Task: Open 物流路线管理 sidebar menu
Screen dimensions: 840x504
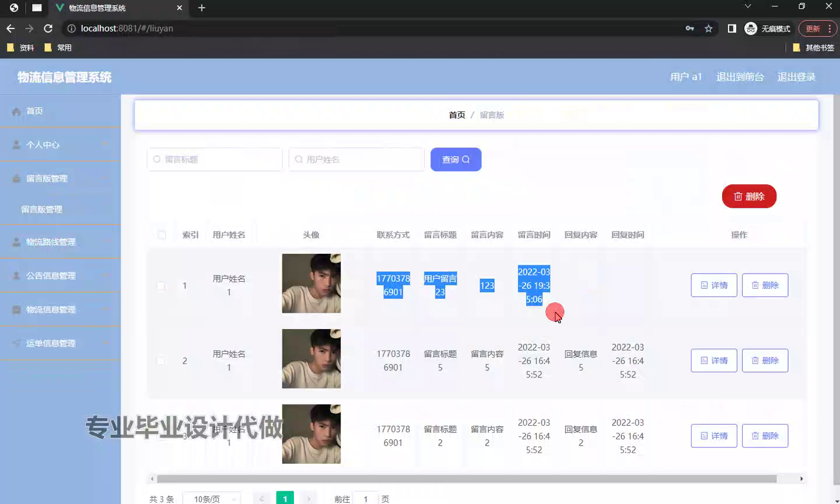Action: [x=60, y=242]
